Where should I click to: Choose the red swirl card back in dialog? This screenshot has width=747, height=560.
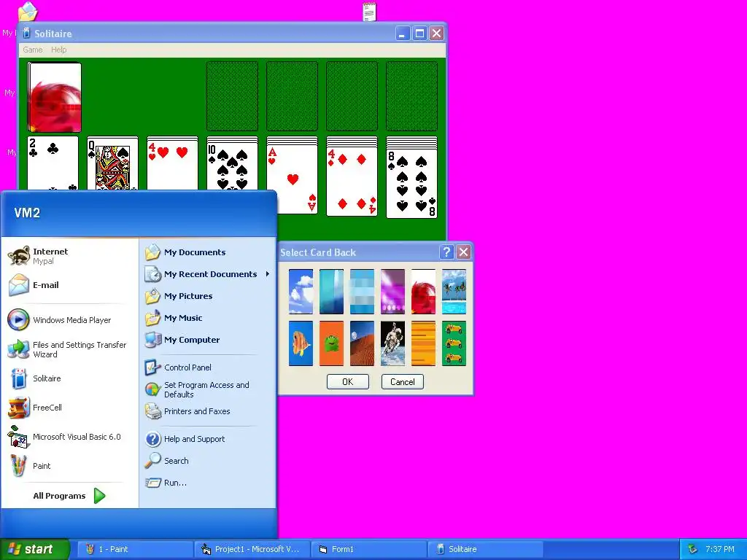pyautogui.click(x=423, y=292)
